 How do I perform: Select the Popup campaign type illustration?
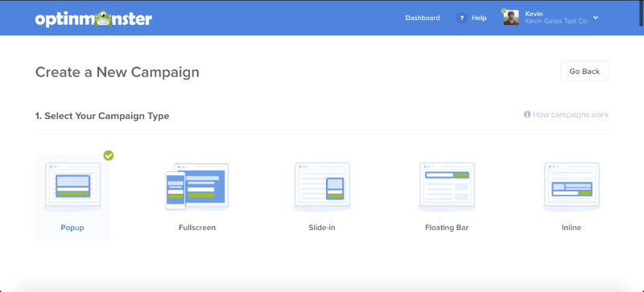point(72,187)
